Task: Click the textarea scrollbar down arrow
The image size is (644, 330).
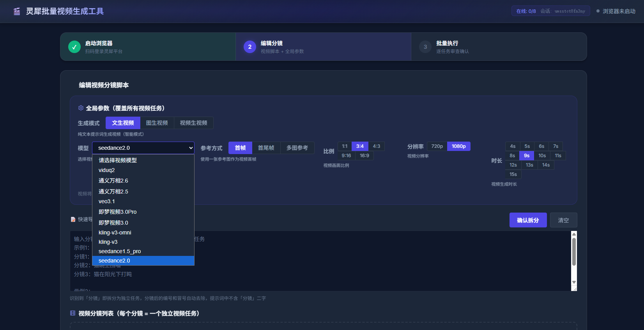Action: (x=574, y=282)
